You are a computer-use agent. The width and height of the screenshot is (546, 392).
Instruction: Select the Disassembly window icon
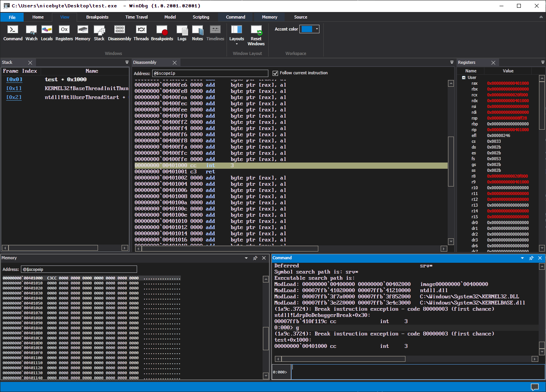(x=119, y=33)
